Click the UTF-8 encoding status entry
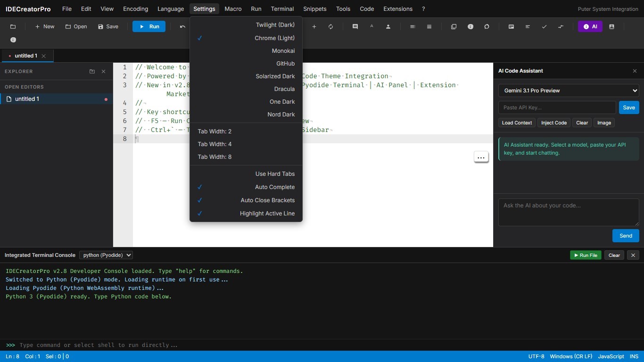 point(537,356)
